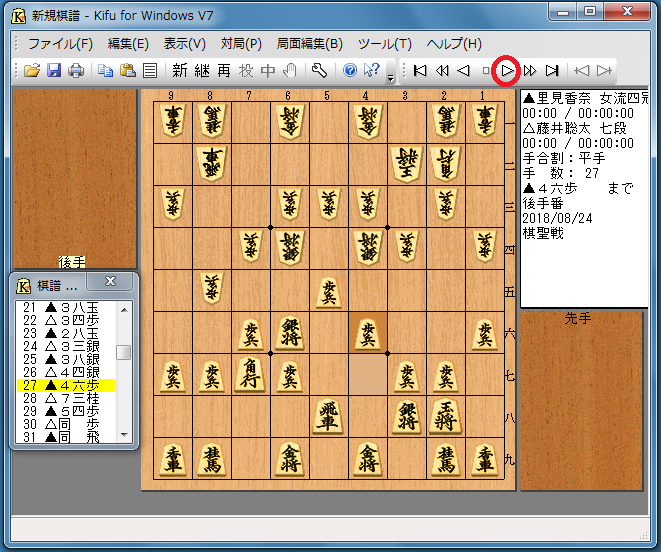Open the ファイル(F) menu
This screenshot has width=661, height=552.
60,44
